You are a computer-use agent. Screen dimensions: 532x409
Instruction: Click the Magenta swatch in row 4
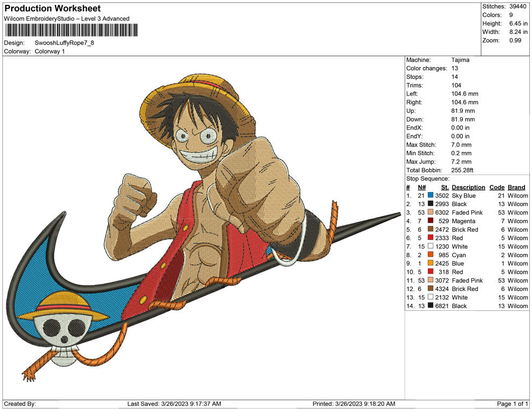coord(430,221)
